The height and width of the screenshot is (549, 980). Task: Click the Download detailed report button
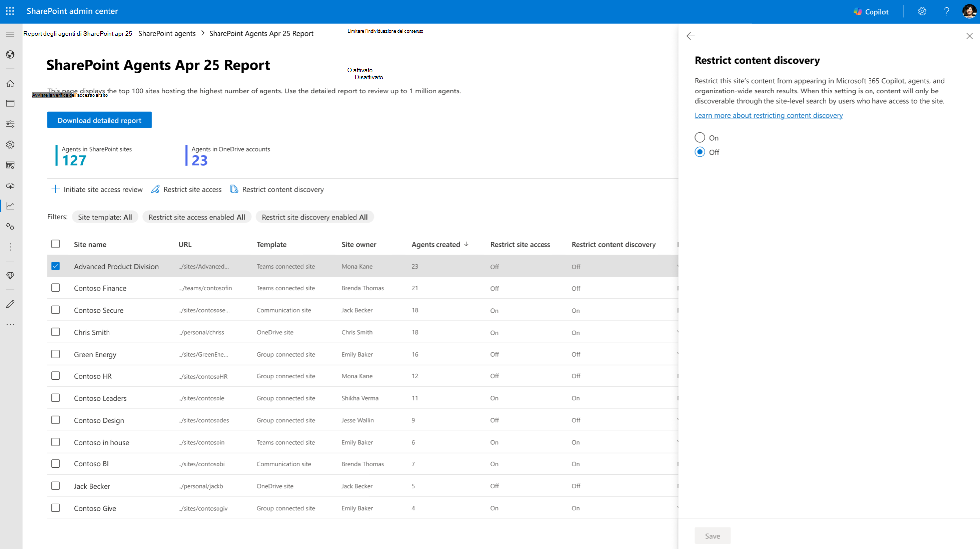pyautogui.click(x=99, y=120)
